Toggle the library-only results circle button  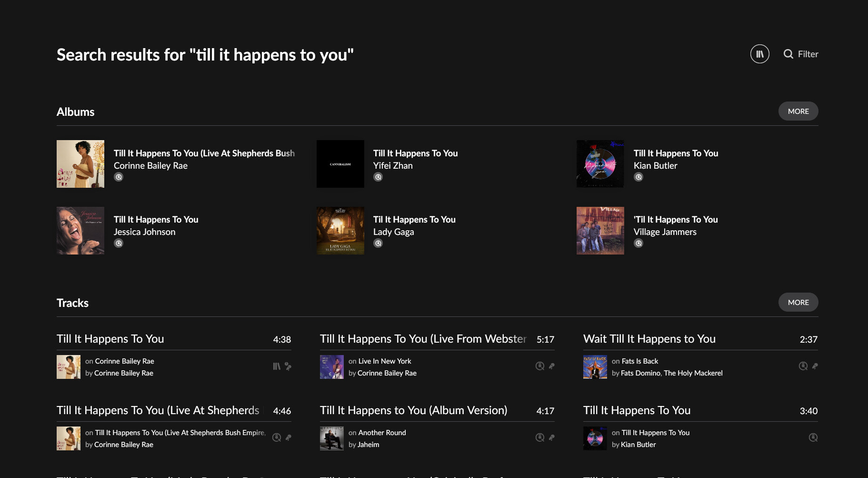(759, 54)
